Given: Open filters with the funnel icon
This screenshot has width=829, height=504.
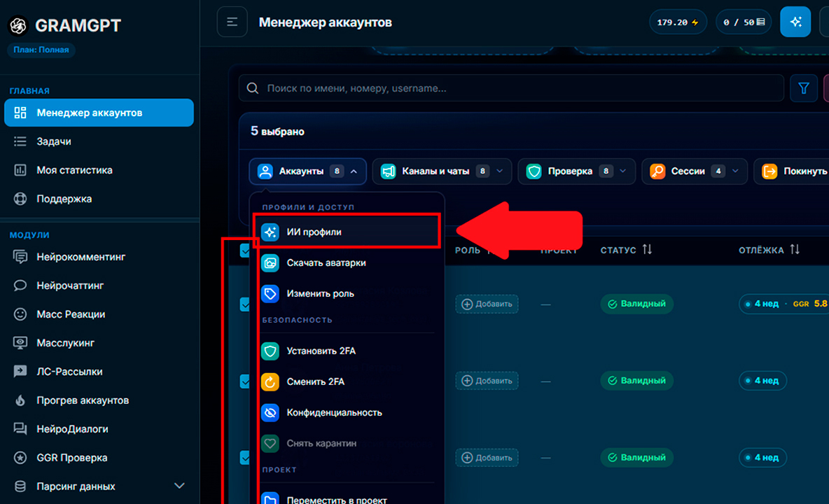Looking at the screenshot, I should pos(804,88).
